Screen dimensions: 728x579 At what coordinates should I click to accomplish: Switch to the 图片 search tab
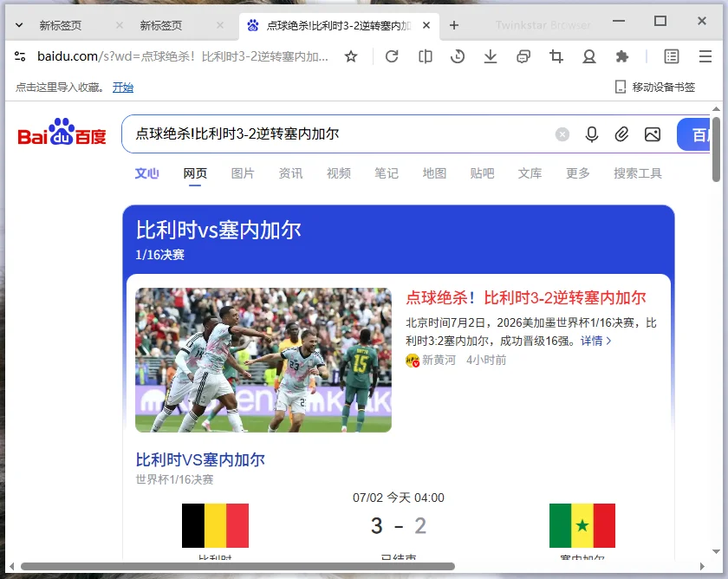tap(243, 173)
